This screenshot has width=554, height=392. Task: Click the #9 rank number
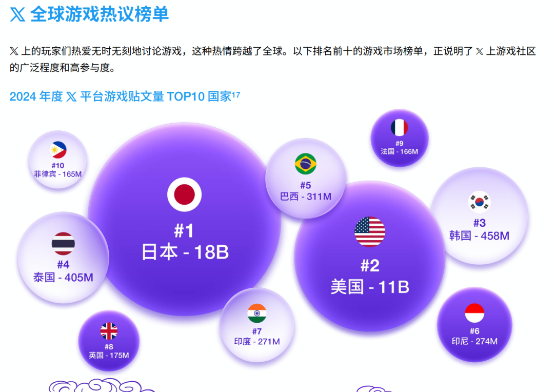pos(400,144)
